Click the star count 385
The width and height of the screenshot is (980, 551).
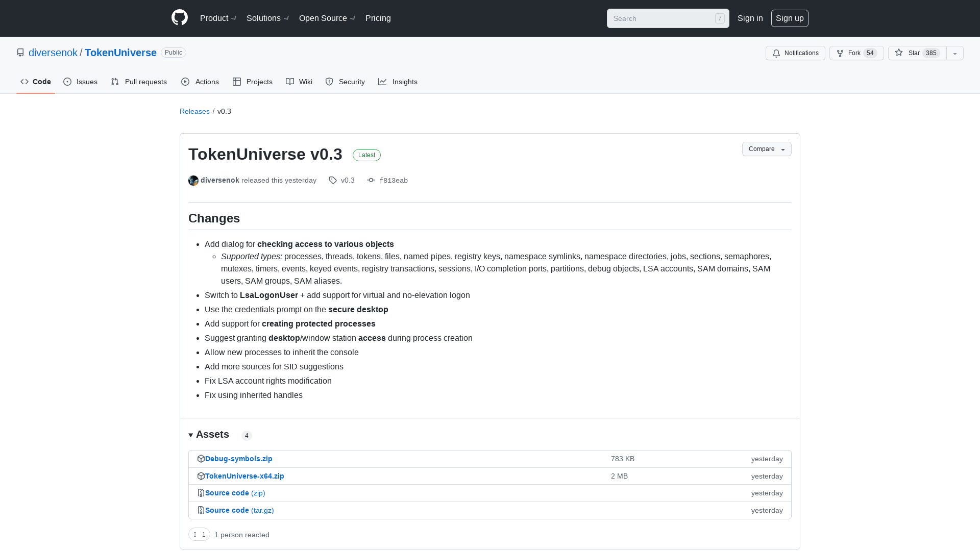[x=931, y=53]
